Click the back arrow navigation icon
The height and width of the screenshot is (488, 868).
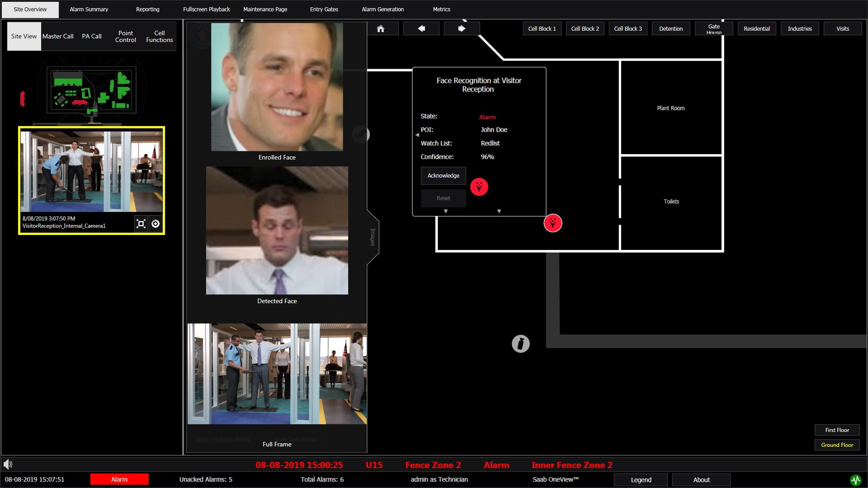[x=421, y=28]
